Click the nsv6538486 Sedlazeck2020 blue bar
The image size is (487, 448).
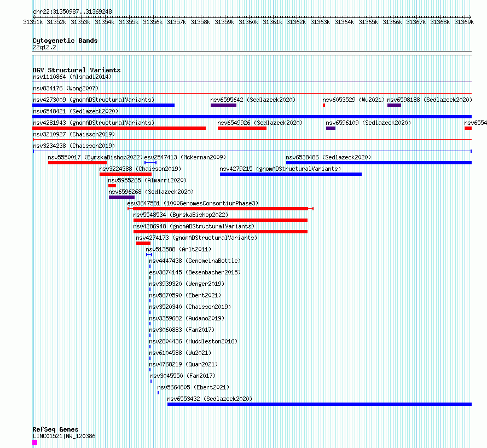click(379, 163)
